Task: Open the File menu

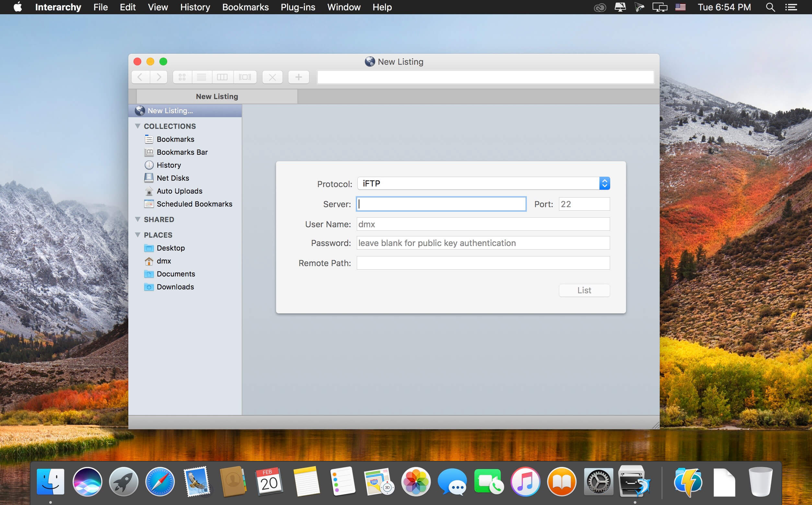Action: coord(101,7)
